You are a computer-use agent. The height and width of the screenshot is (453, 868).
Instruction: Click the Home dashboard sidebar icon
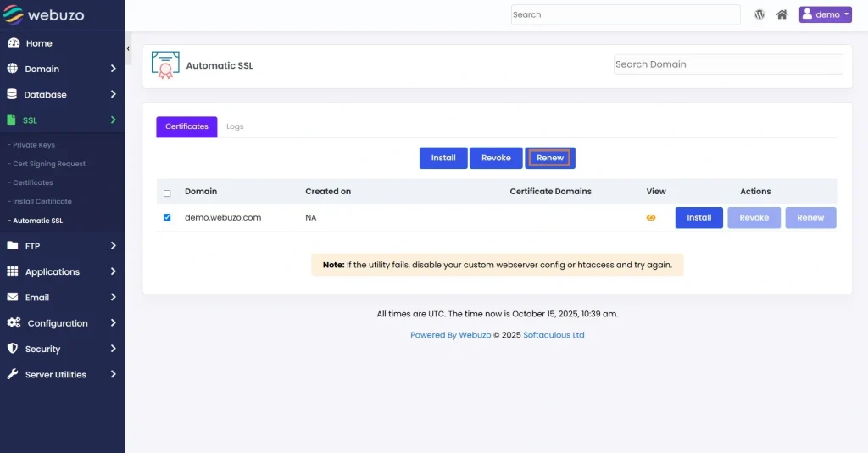coord(14,42)
